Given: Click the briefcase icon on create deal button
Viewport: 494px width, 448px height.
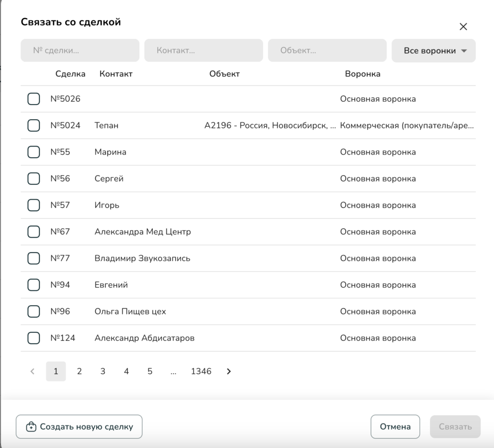Looking at the screenshot, I should click(31, 427).
